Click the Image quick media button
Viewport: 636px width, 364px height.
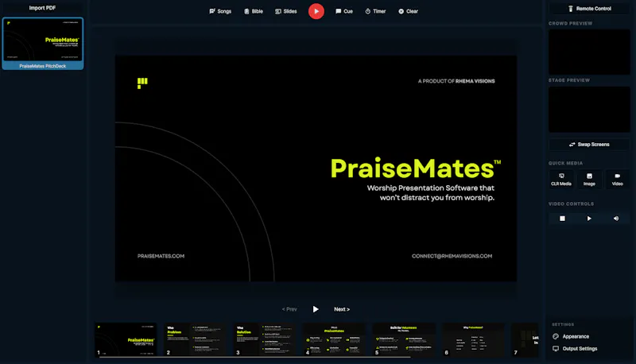point(589,179)
